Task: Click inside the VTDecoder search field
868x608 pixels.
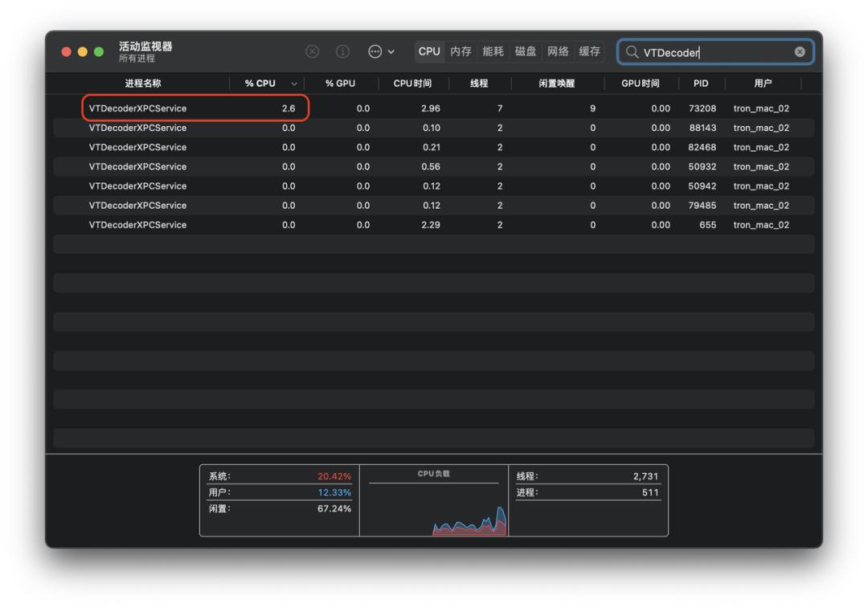Action: pyautogui.click(x=715, y=52)
